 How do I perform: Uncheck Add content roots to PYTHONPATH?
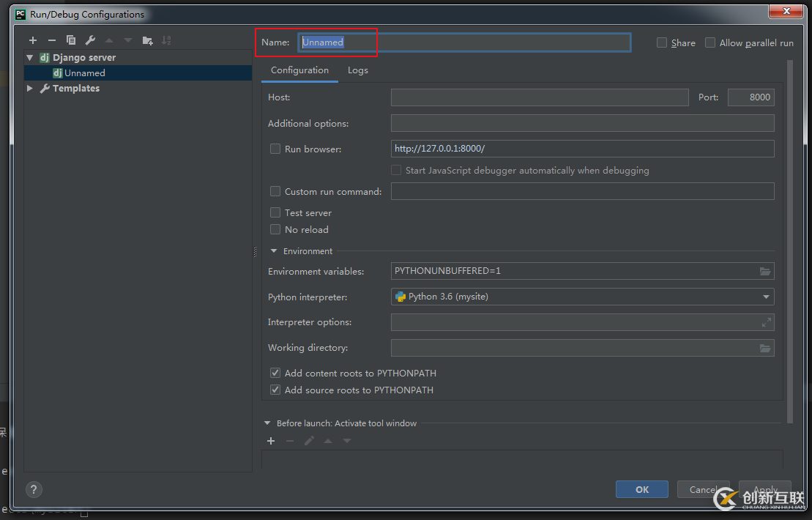click(275, 373)
